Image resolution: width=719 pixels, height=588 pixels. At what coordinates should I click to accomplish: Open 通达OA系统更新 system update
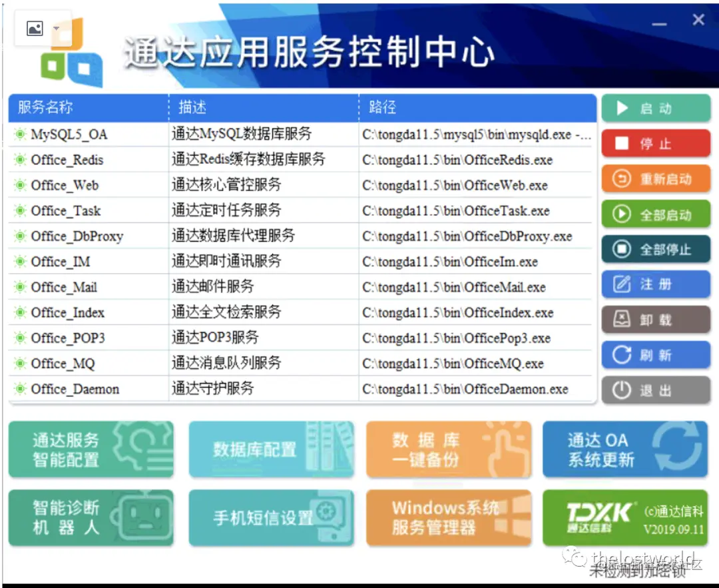(625, 449)
